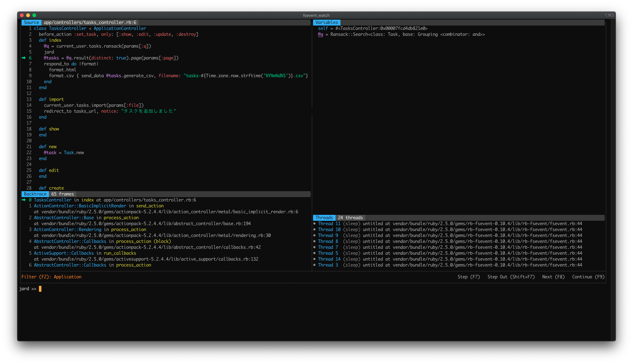Open the Filter (F2): Application setting
Viewport: 633px width, 364px height.
51,277
